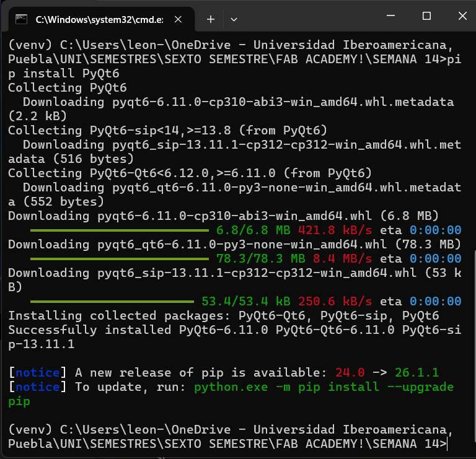Select the C:\Windows\system32\cmd.exe tab
476x459 pixels.
101,19
